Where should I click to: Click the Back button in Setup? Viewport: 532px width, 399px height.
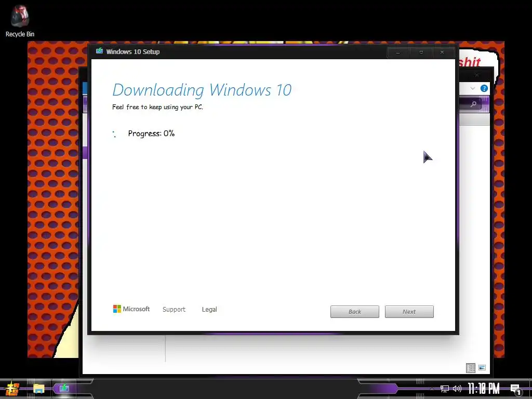tap(354, 312)
